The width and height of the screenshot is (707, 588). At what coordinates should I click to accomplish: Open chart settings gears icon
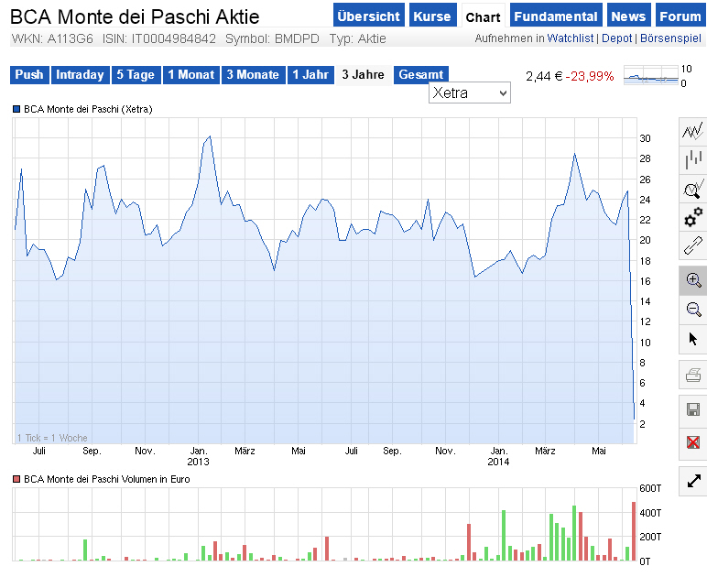693,217
